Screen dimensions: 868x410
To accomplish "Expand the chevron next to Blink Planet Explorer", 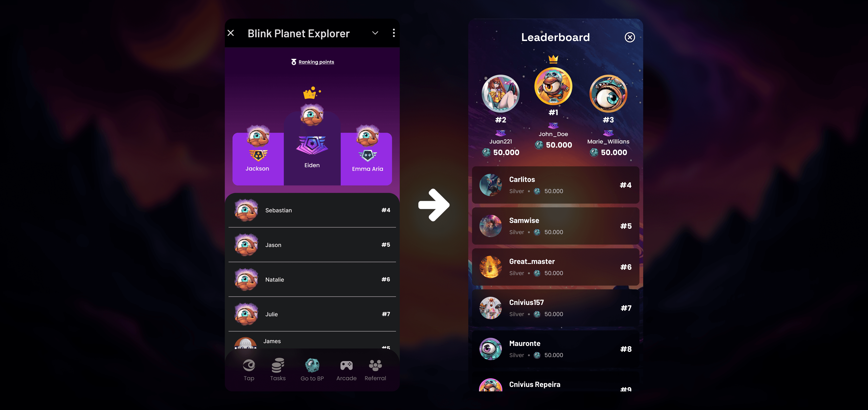I will click(x=375, y=33).
